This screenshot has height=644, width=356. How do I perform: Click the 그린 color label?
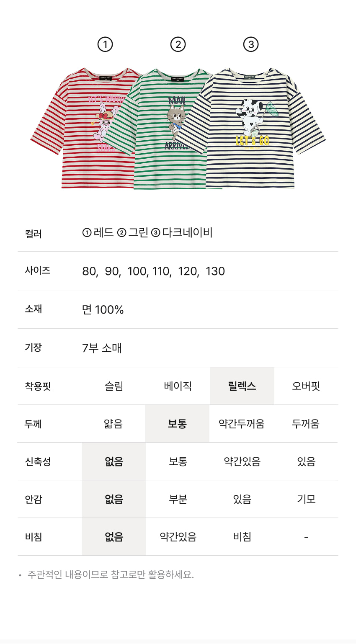[x=138, y=232]
